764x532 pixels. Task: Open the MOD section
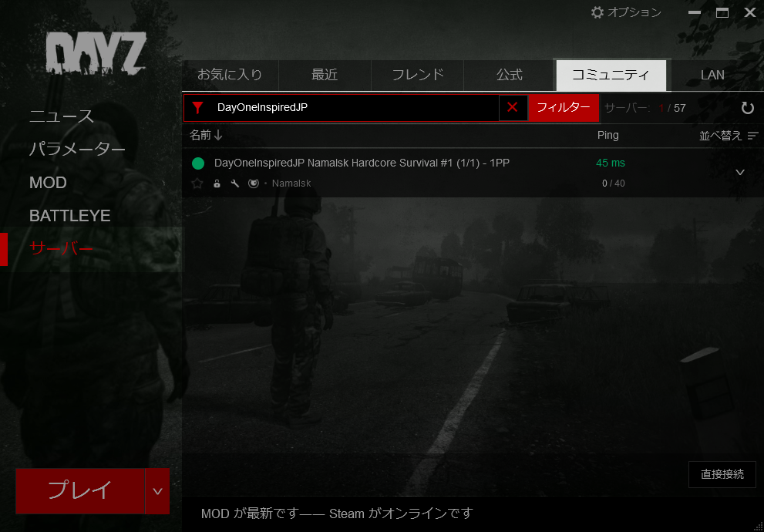coord(48,183)
